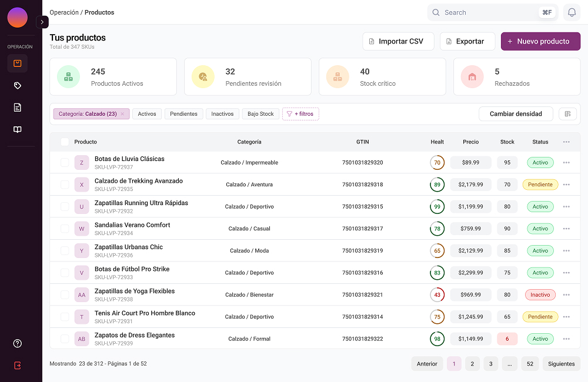Screen dimensions: 588x382
Task: Open the document icon in sidebar
Action: click(x=17, y=108)
